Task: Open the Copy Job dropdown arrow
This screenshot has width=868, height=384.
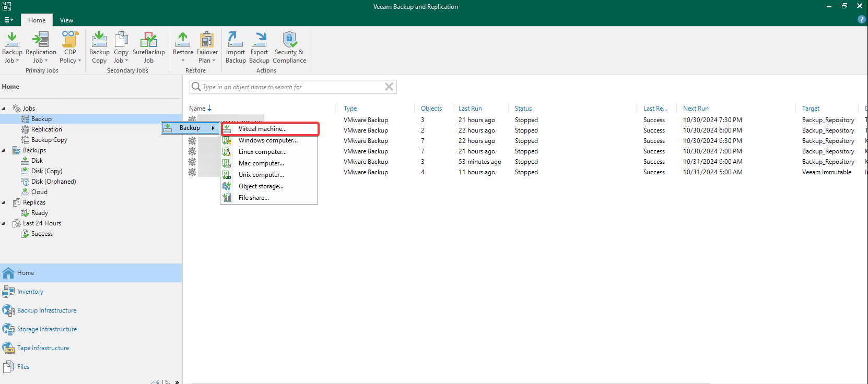Action: (126, 61)
